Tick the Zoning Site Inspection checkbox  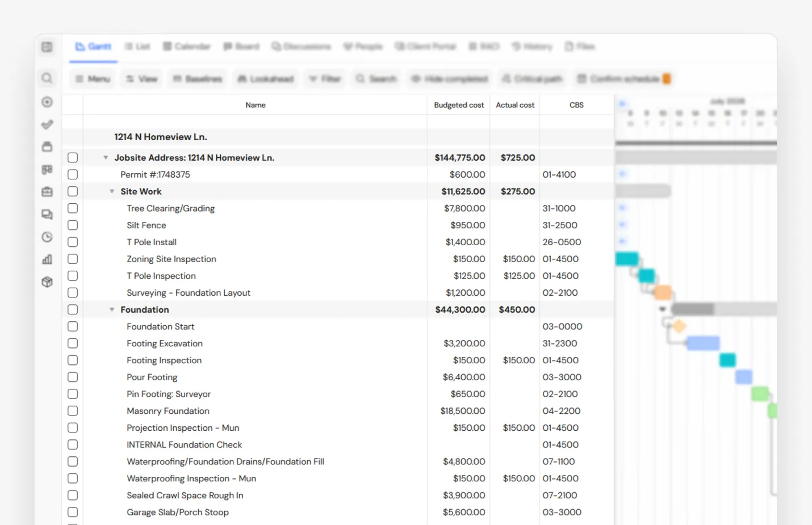[73, 259]
